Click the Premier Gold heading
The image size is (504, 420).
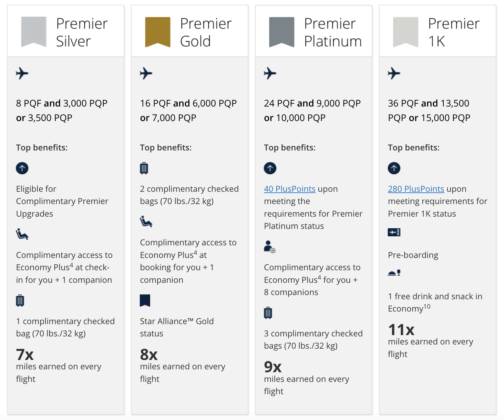pyautogui.click(x=206, y=32)
